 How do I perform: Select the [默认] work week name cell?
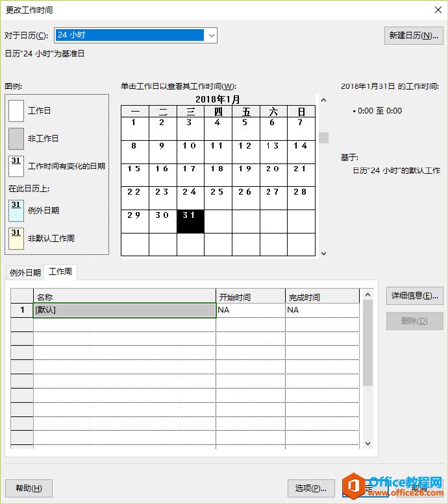(x=125, y=311)
